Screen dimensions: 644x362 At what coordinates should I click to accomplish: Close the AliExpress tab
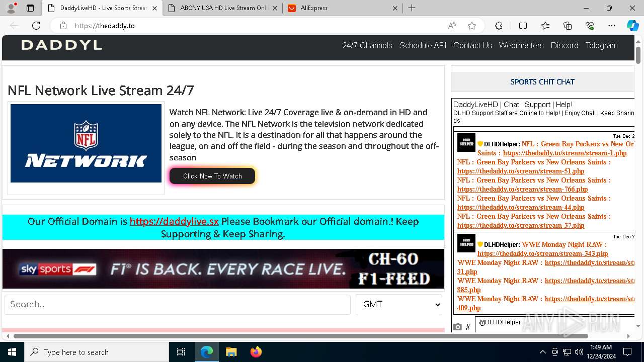[x=395, y=8]
